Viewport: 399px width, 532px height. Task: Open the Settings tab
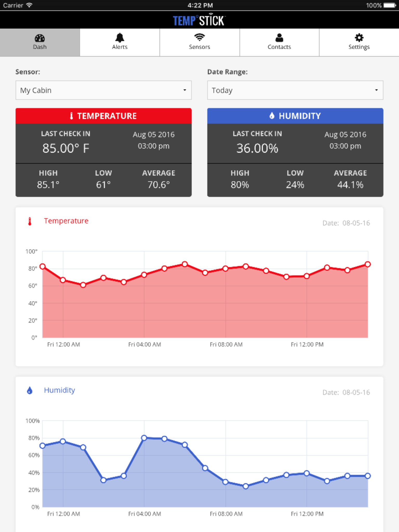click(x=359, y=42)
